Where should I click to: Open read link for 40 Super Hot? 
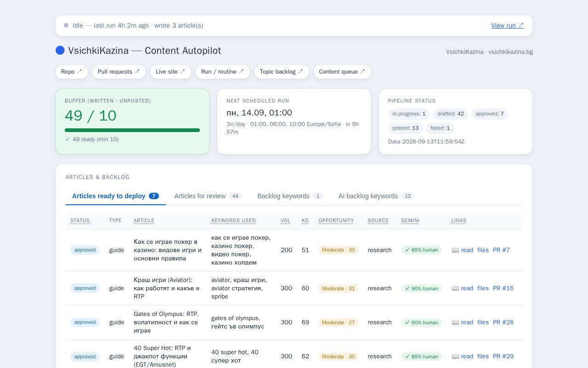(463, 356)
